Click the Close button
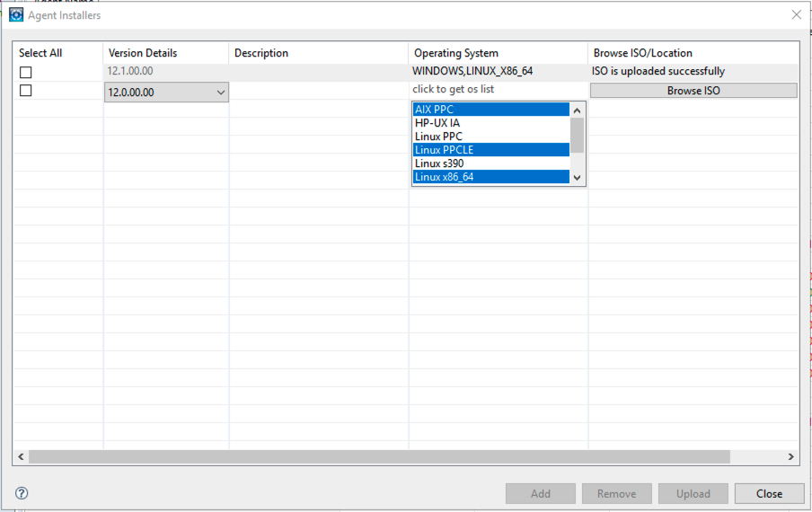 click(x=769, y=493)
